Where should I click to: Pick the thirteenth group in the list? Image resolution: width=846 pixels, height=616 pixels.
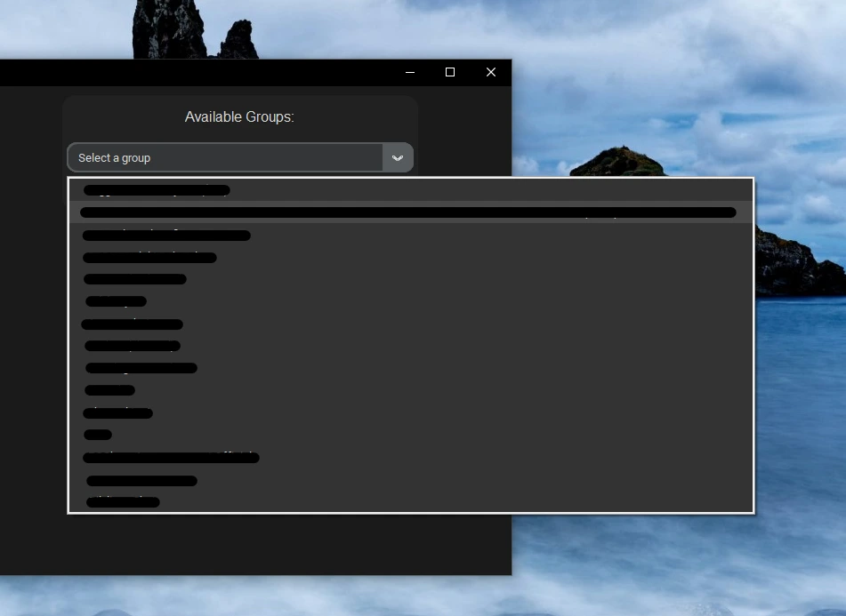(x=171, y=458)
